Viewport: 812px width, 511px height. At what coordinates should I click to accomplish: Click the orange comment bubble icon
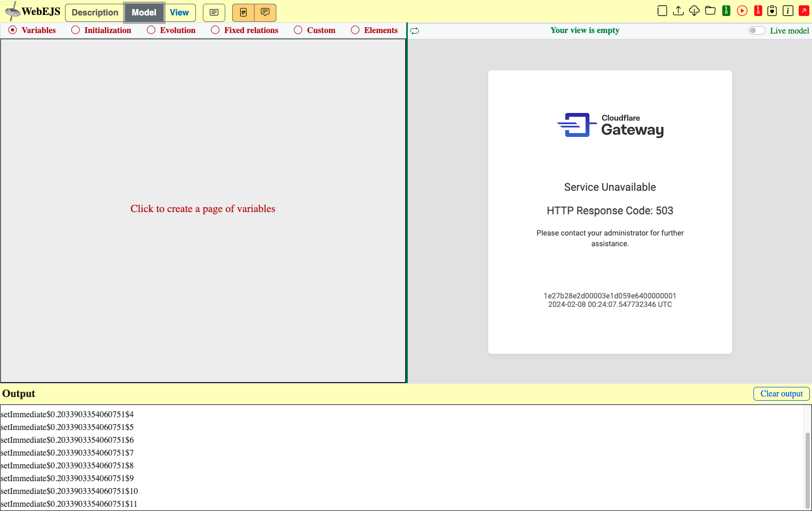(265, 12)
